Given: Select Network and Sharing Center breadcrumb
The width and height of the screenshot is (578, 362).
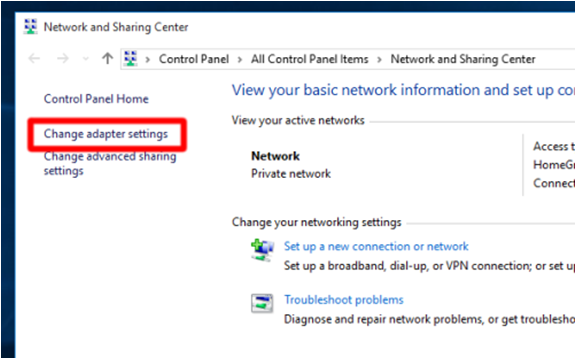Looking at the screenshot, I should [x=463, y=59].
